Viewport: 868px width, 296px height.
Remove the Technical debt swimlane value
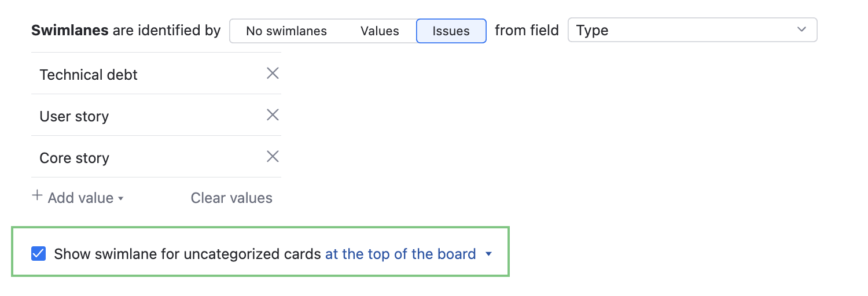[x=273, y=73]
